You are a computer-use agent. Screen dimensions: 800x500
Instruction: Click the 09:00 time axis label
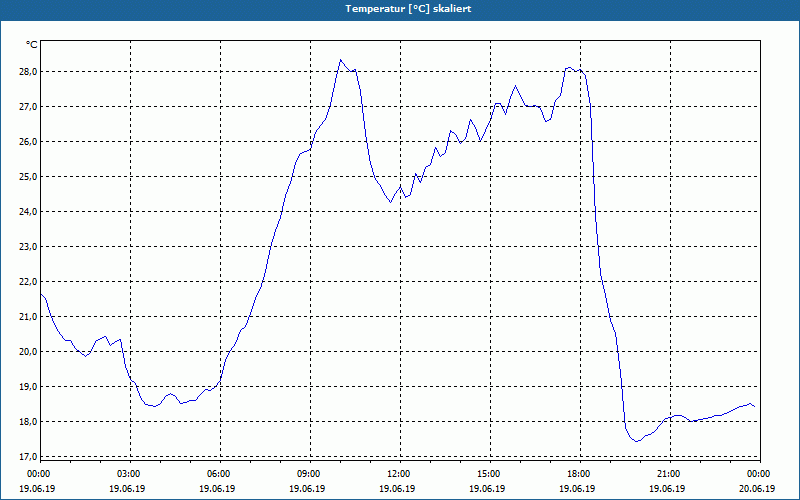310,474
